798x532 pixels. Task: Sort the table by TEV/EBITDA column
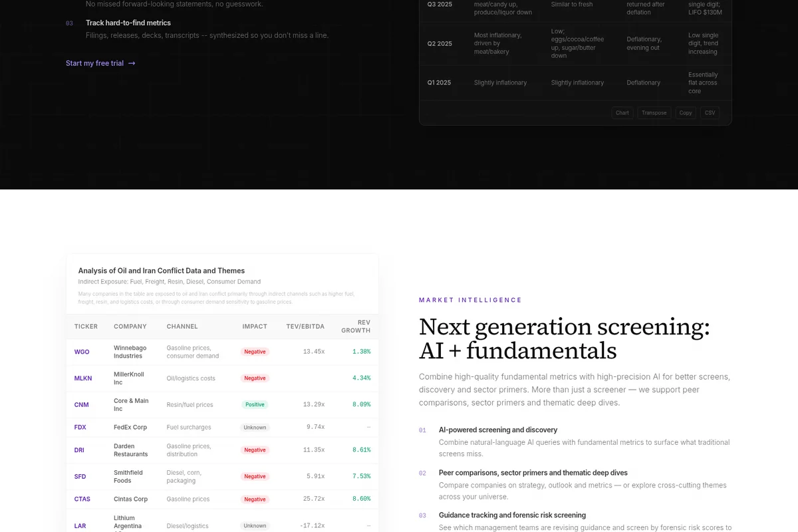[305, 326]
